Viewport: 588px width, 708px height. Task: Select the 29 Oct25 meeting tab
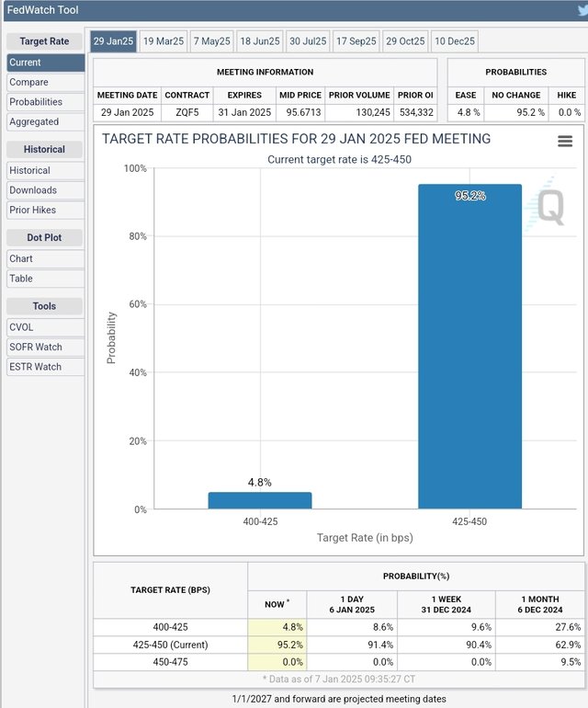[405, 41]
